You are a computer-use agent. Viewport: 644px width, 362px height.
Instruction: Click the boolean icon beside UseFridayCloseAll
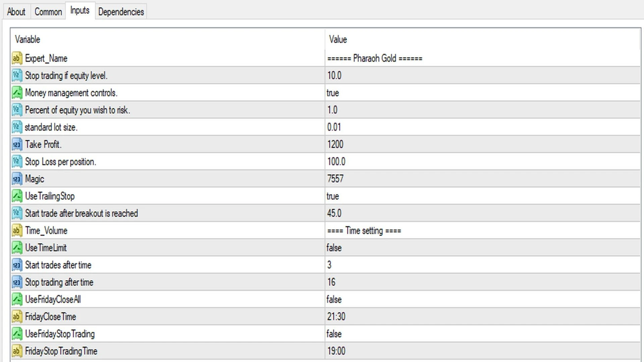[x=16, y=299]
